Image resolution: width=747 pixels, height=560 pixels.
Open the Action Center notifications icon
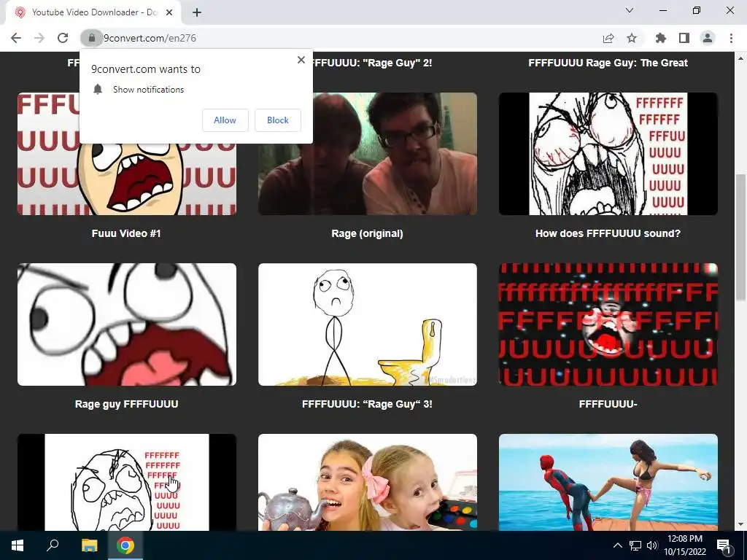[724, 545]
